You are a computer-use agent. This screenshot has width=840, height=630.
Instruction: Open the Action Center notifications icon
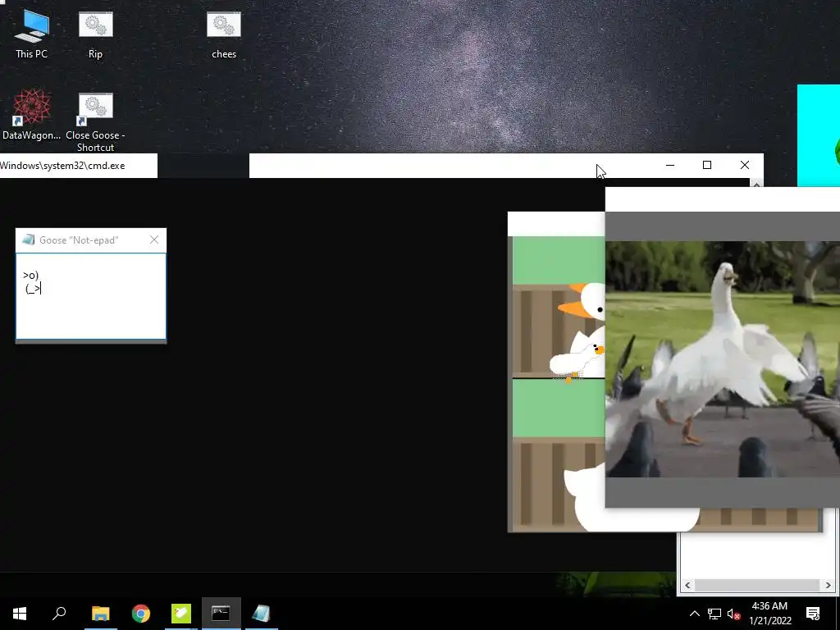pos(813,614)
